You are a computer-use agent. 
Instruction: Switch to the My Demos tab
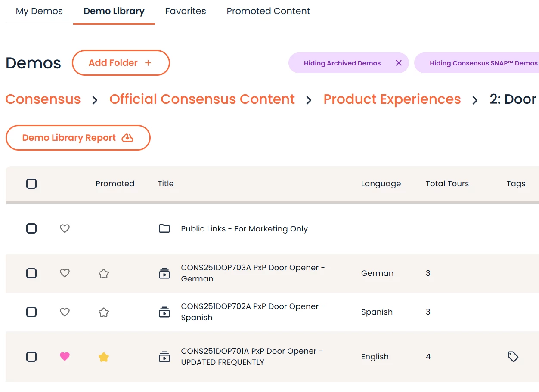pos(39,11)
